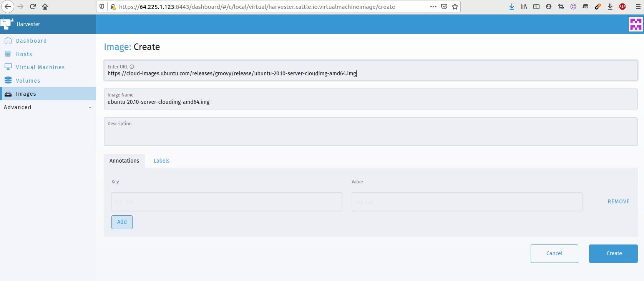Screen dimensions: 644x281
Task: Click the annotation Key input
Action: point(227,202)
